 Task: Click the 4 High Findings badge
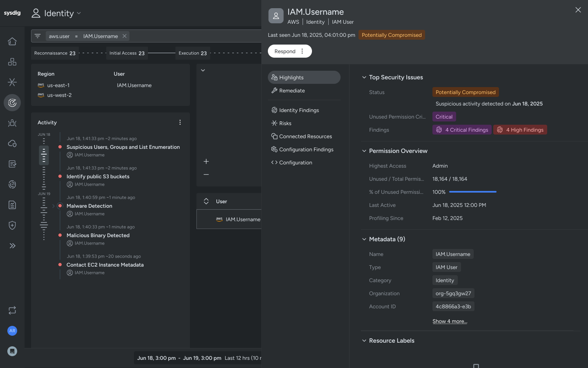coord(520,130)
